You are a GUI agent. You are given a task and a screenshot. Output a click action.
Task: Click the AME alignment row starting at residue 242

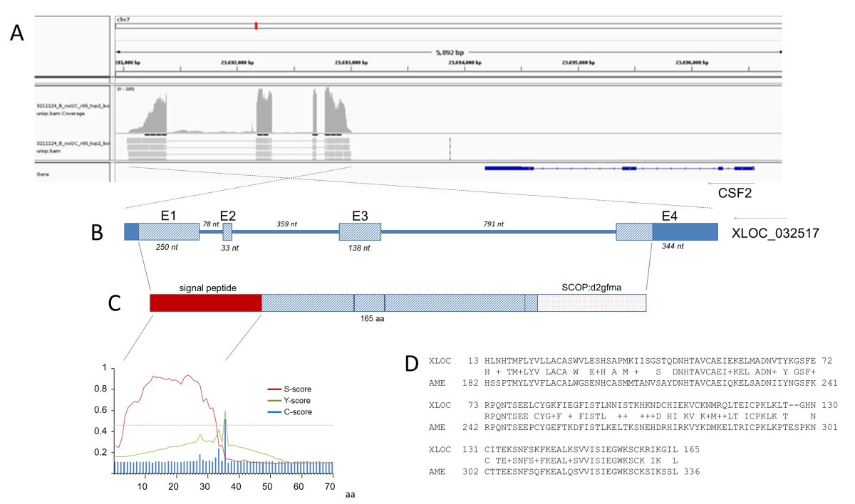point(633,427)
